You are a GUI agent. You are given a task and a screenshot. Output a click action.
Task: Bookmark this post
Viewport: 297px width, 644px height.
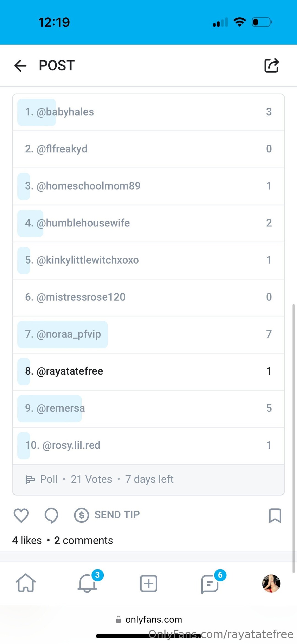tap(275, 515)
